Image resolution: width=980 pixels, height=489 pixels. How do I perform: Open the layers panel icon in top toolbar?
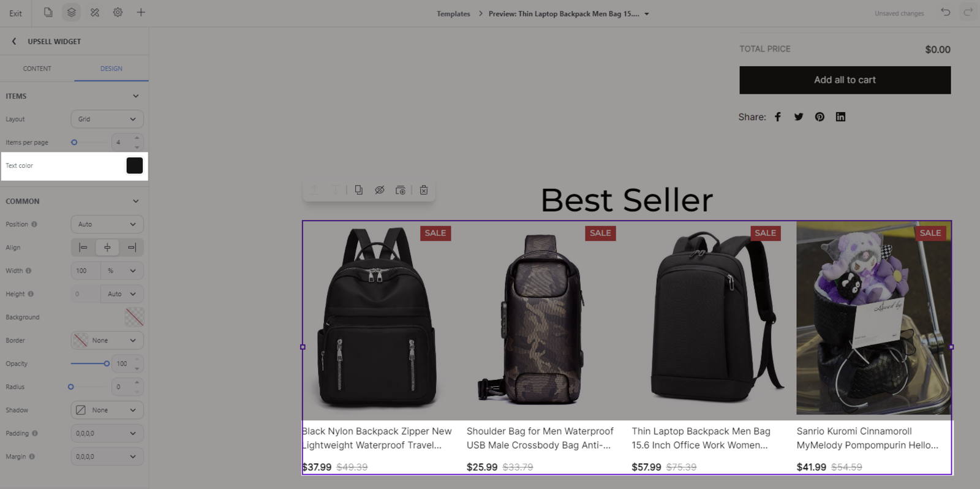pyautogui.click(x=72, y=12)
